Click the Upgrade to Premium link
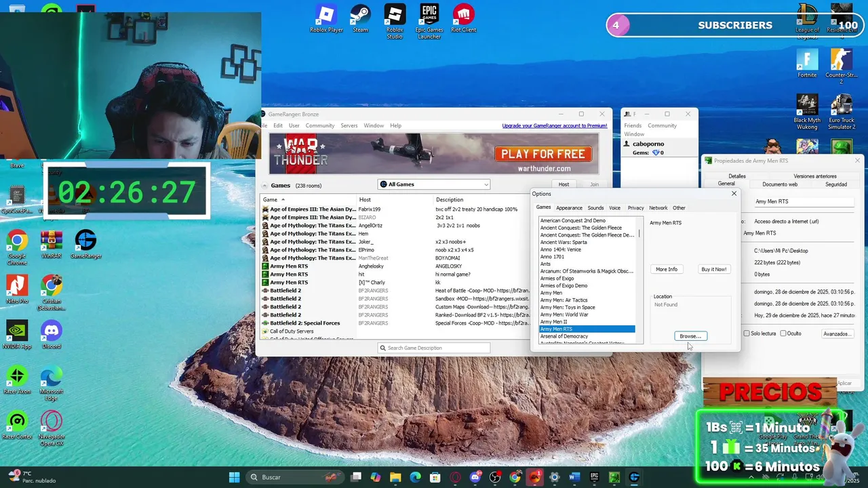This screenshot has width=868, height=488. point(555,125)
